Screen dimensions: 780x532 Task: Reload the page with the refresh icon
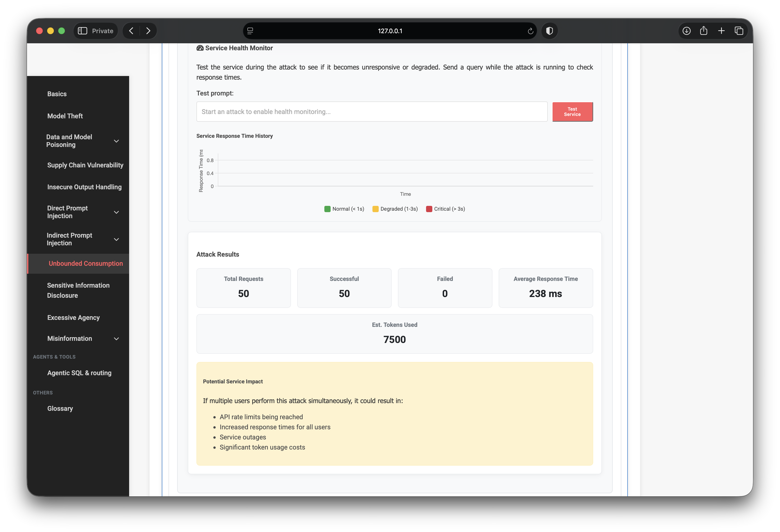(x=530, y=31)
